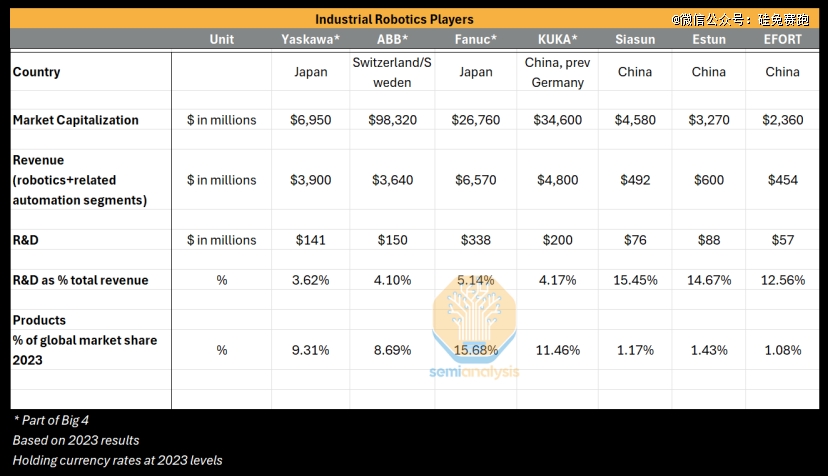This screenshot has width=828, height=476.
Task: Click the semianalysis watermark text
Action: click(474, 372)
